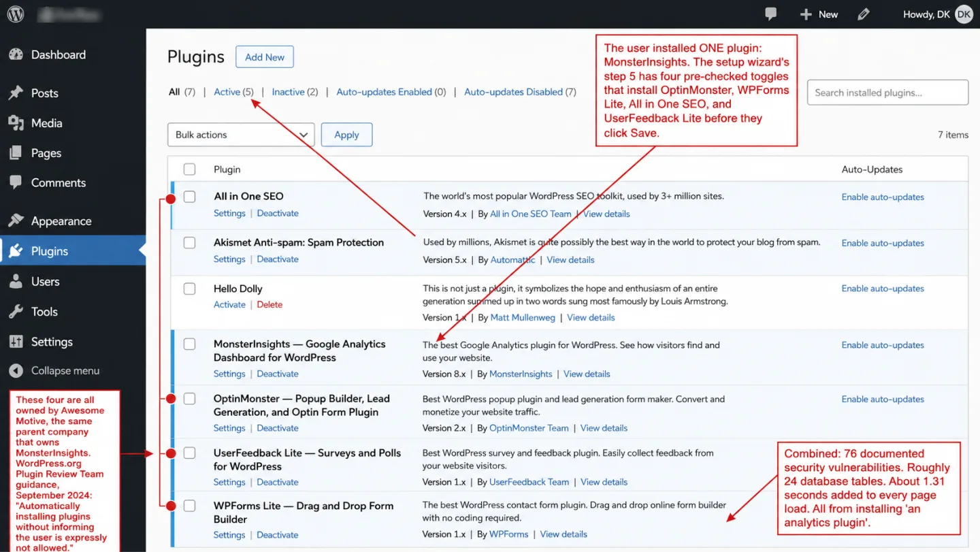Filter by Auto-updates Enabled (0)
The width and height of the screenshot is (980, 552).
(x=391, y=92)
